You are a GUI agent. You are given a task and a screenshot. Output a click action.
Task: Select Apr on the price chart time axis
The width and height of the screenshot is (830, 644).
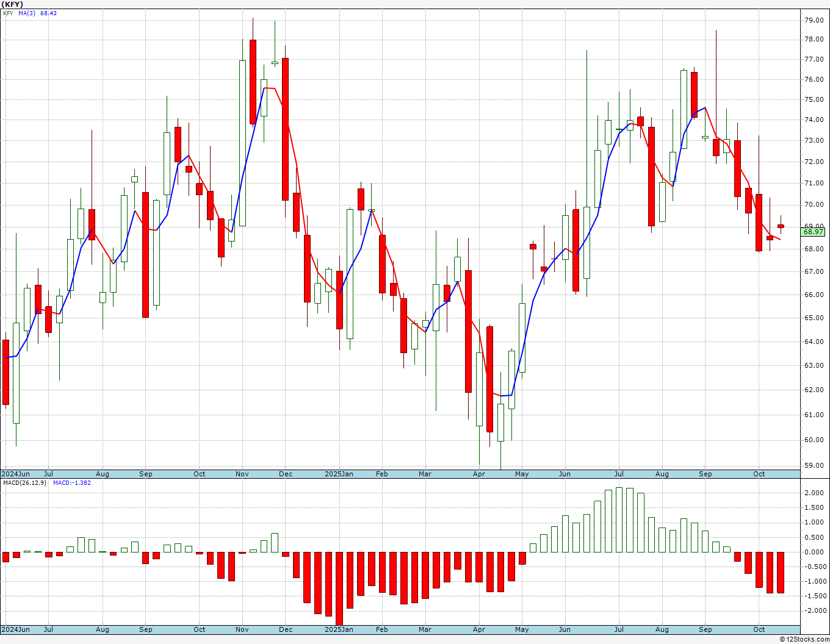click(479, 474)
